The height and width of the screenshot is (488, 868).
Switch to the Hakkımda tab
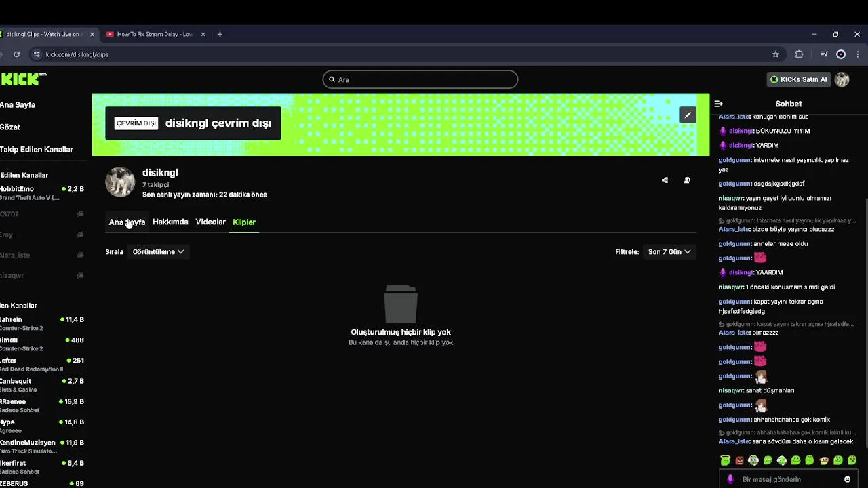click(170, 222)
